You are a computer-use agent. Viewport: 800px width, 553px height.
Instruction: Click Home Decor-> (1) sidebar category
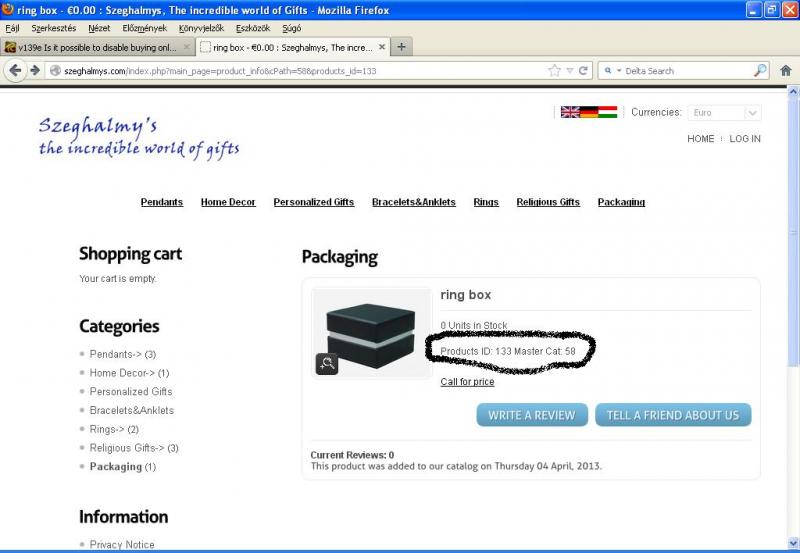pyautogui.click(x=130, y=373)
